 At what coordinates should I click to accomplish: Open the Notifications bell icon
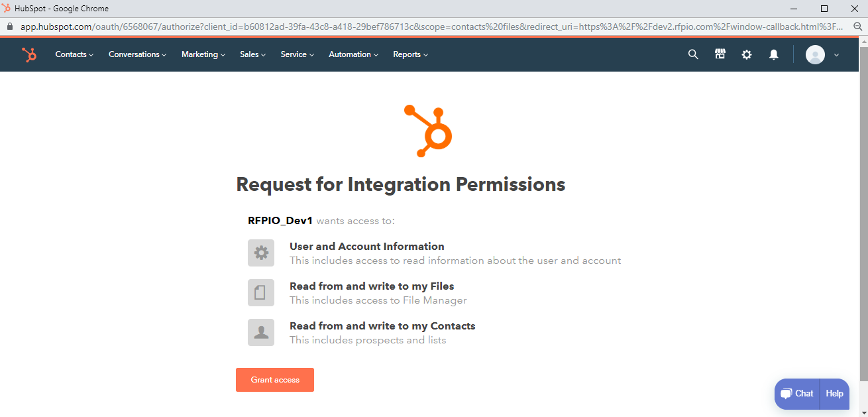(x=773, y=54)
